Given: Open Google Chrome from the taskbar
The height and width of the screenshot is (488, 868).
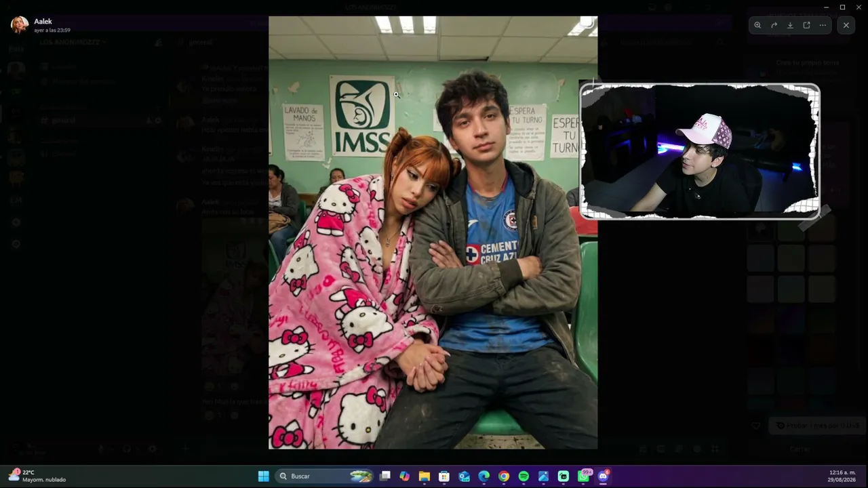Looking at the screenshot, I should tap(504, 476).
